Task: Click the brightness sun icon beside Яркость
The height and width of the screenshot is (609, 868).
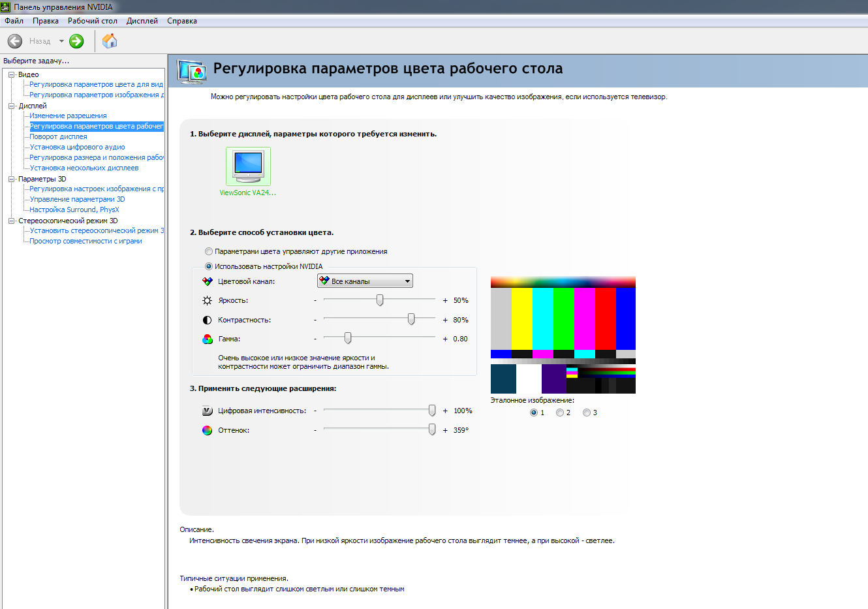Action: (x=207, y=300)
